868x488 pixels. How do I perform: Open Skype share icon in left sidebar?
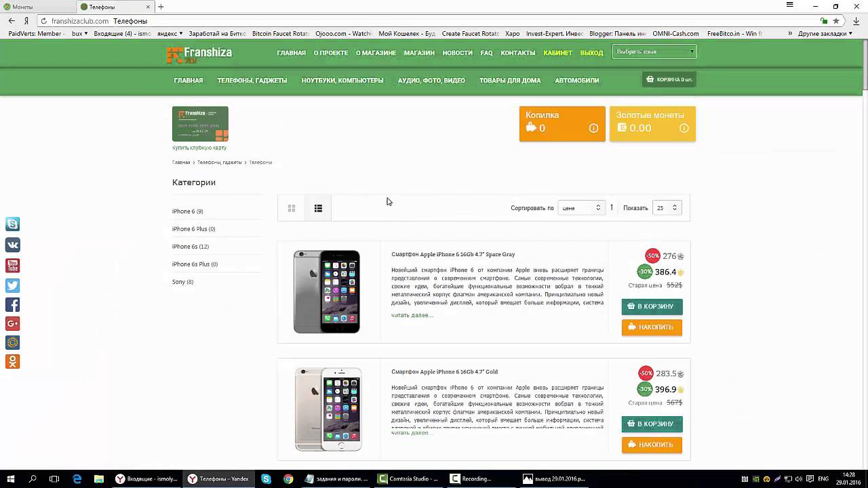click(12, 224)
